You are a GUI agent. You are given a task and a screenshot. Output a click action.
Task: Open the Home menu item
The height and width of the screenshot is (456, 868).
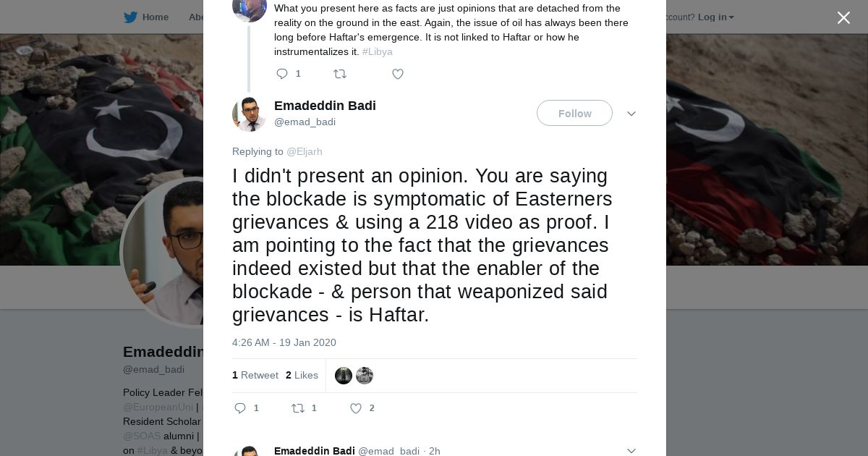(x=155, y=17)
